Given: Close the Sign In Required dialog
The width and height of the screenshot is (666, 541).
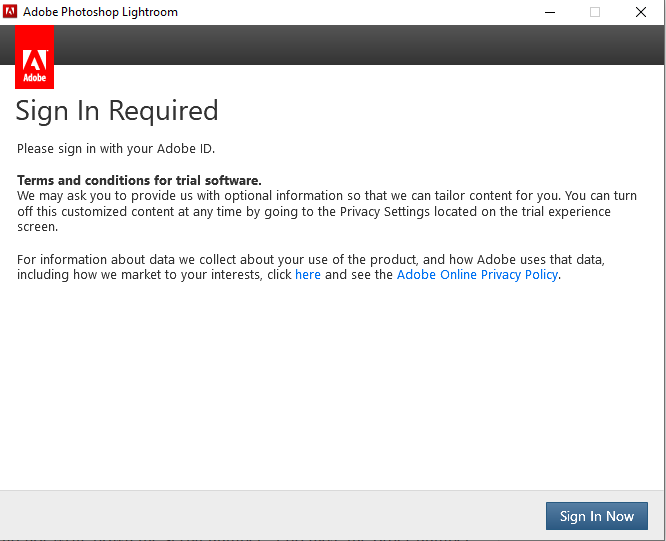Looking at the screenshot, I should 641,12.
